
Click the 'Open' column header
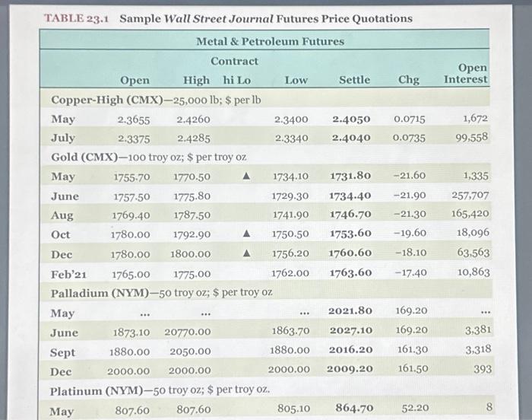pyautogui.click(x=135, y=80)
